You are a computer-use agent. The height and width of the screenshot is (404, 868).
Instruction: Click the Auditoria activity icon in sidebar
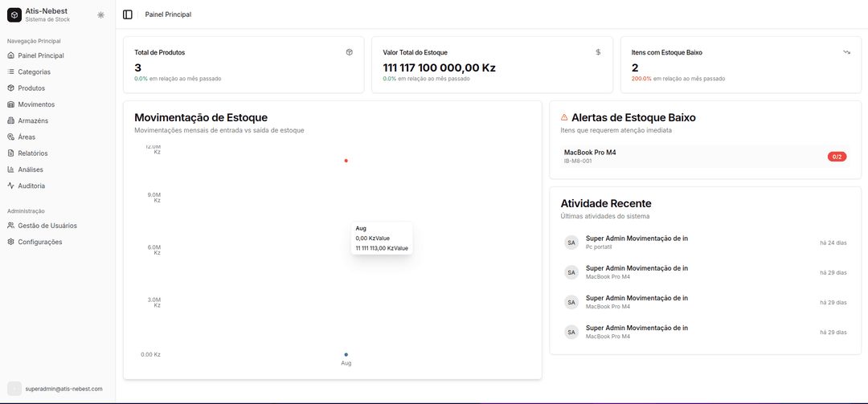10,186
